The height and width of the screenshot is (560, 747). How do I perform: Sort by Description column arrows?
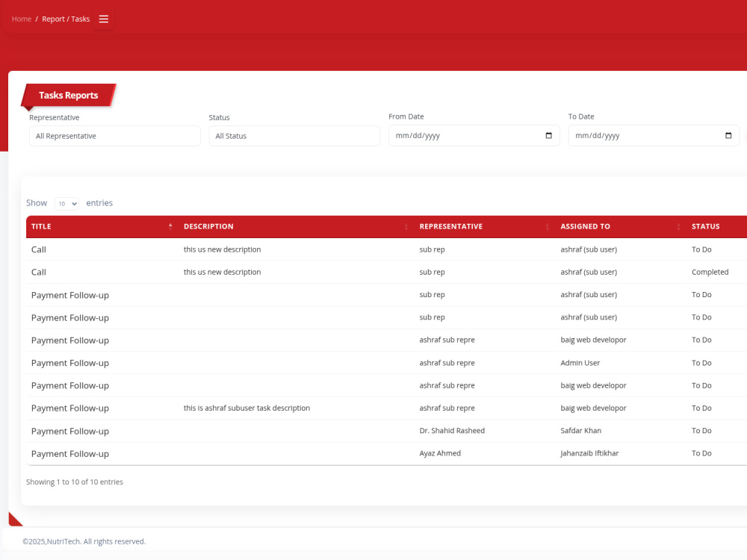click(x=406, y=227)
